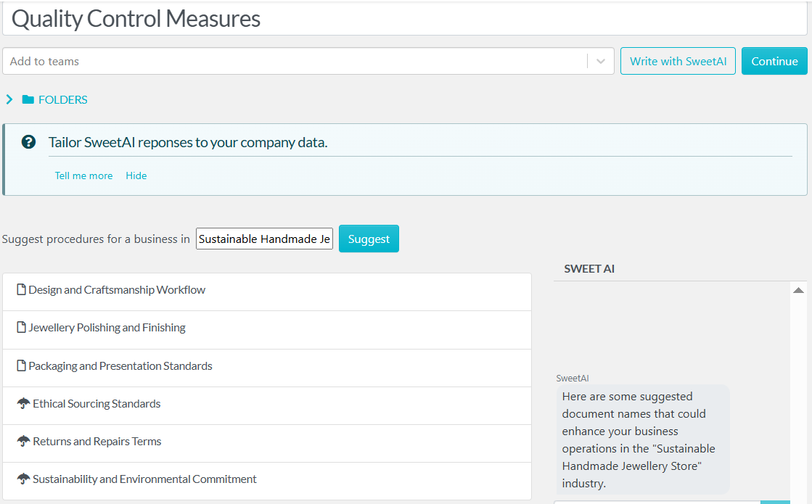Click the Write with SweetAI button
812x504 pixels.
tap(678, 61)
